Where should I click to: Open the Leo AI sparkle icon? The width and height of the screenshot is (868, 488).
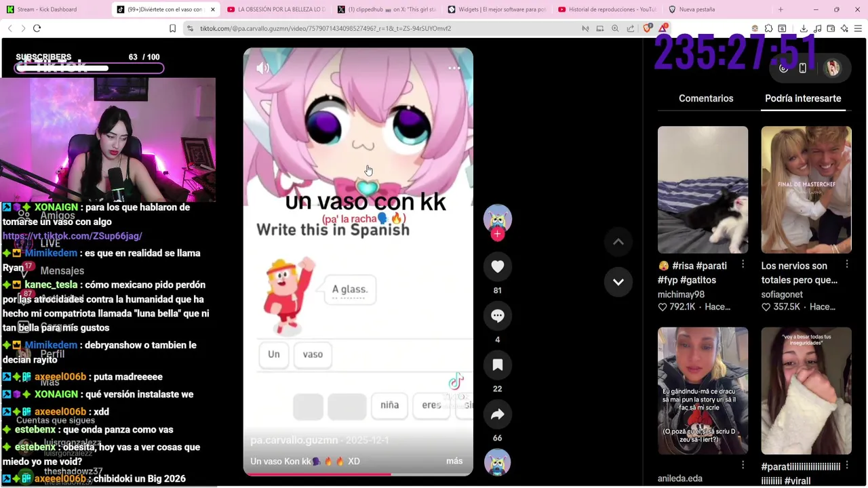coord(844,28)
